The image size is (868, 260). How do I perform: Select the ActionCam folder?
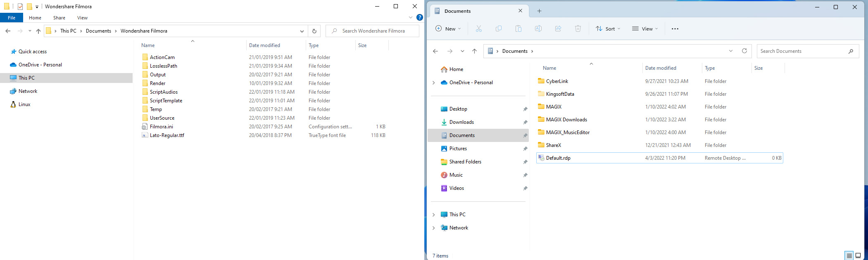tap(162, 57)
